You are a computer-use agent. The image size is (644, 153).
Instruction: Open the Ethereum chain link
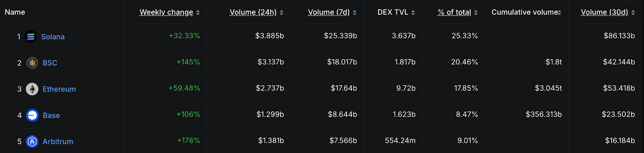point(59,89)
